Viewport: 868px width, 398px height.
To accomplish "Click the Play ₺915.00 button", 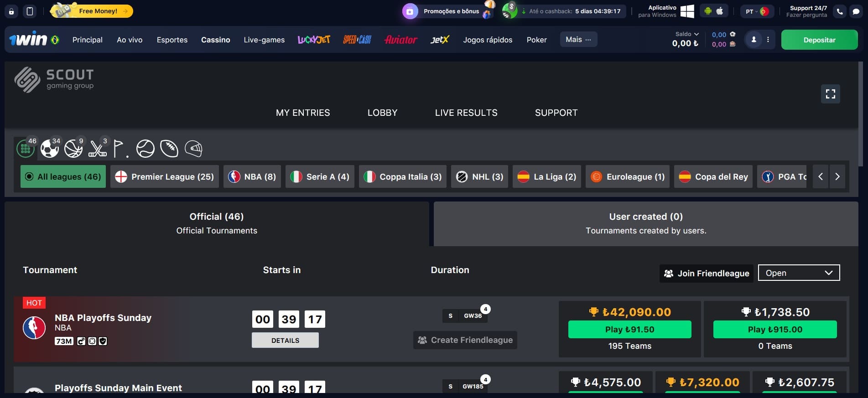I will (x=775, y=329).
